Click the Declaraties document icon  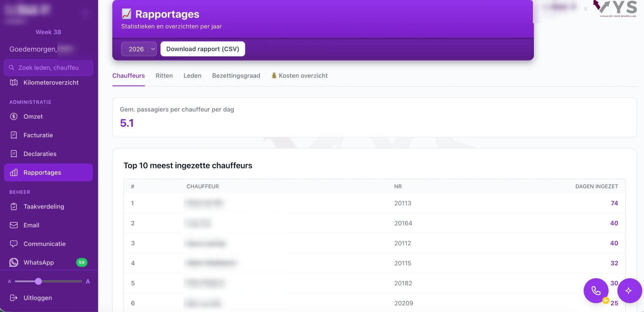click(x=14, y=154)
